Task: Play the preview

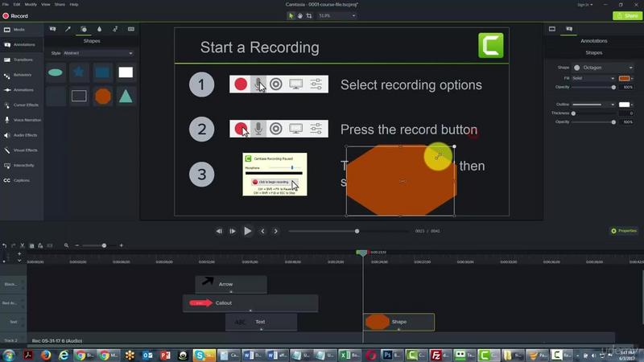Action: coord(248,231)
